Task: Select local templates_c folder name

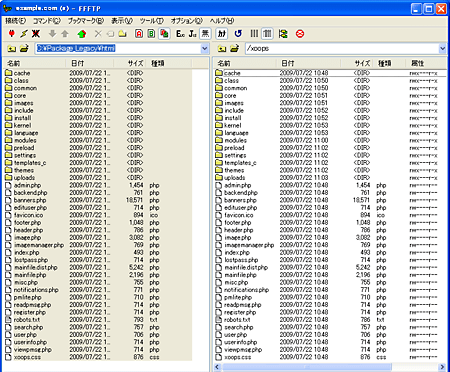Action: coord(30,163)
